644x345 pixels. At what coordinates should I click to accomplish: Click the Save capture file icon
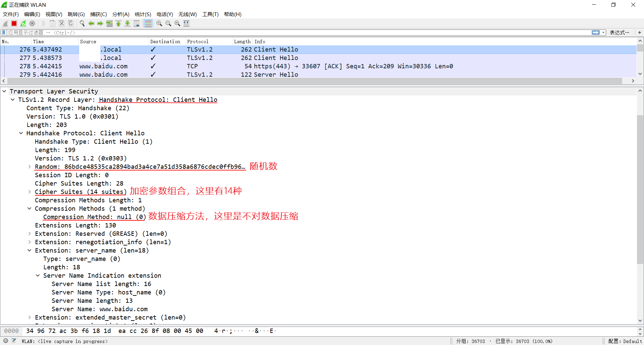tap(52, 23)
